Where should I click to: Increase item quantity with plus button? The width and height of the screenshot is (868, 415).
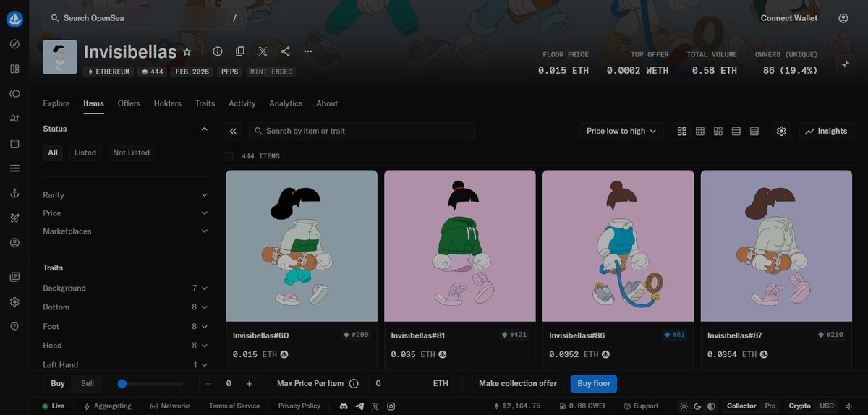(x=249, y=384)
